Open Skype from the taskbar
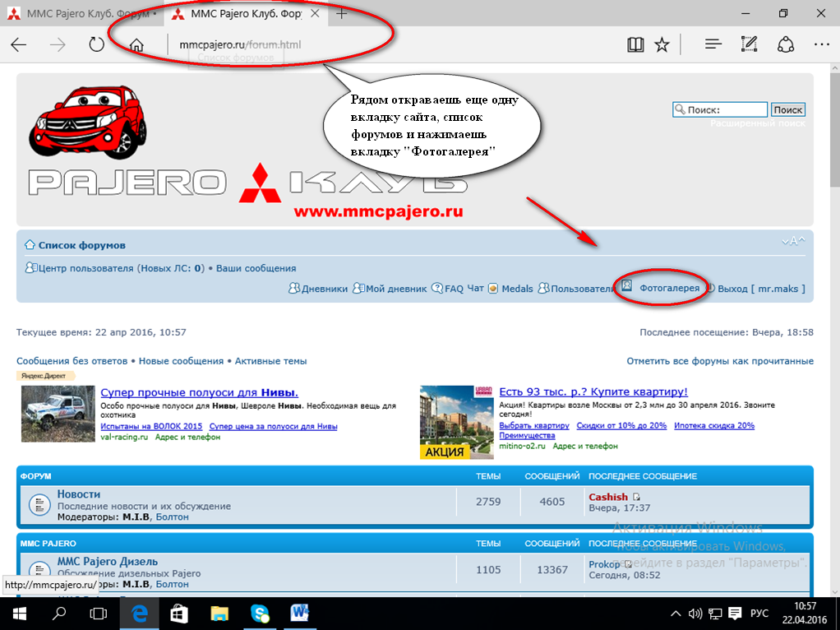 pyautogui.click(x=261, y=613)
